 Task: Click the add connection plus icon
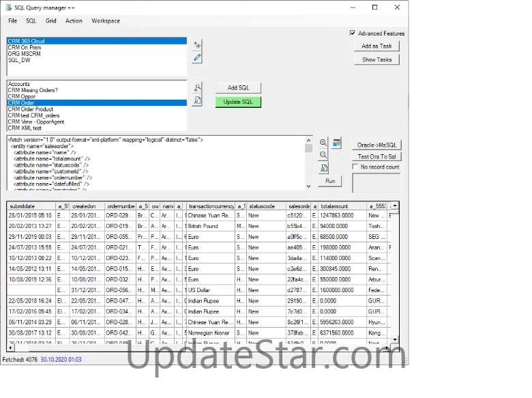(x=197, y=45)
